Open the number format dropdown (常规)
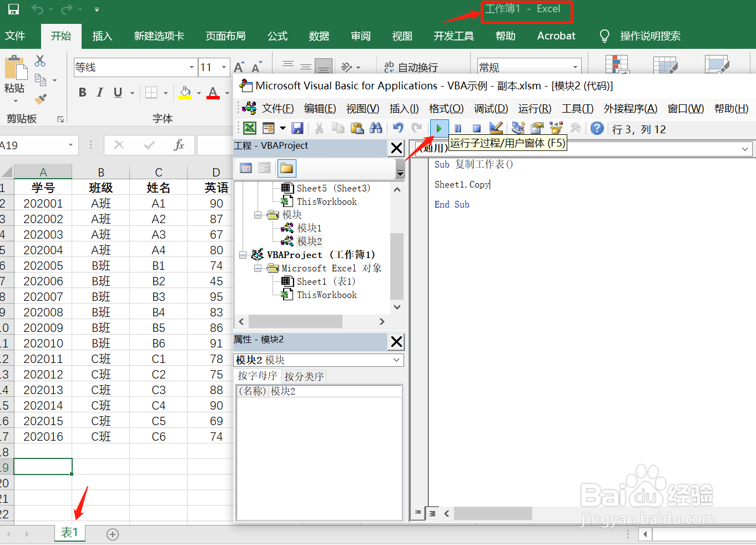 click(x=575, y=68)
